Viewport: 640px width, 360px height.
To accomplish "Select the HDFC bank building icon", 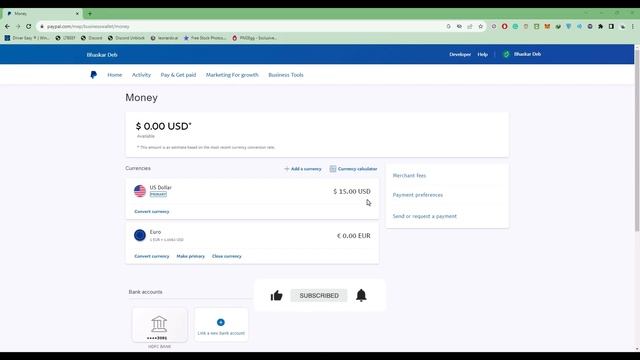I will (159, 324).
